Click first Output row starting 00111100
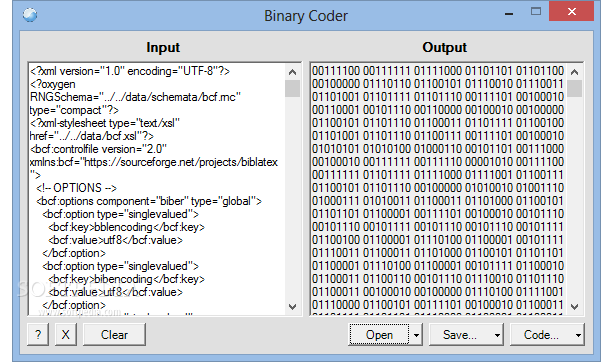Viewport: 601px width, 362px height. pos(438,71)
